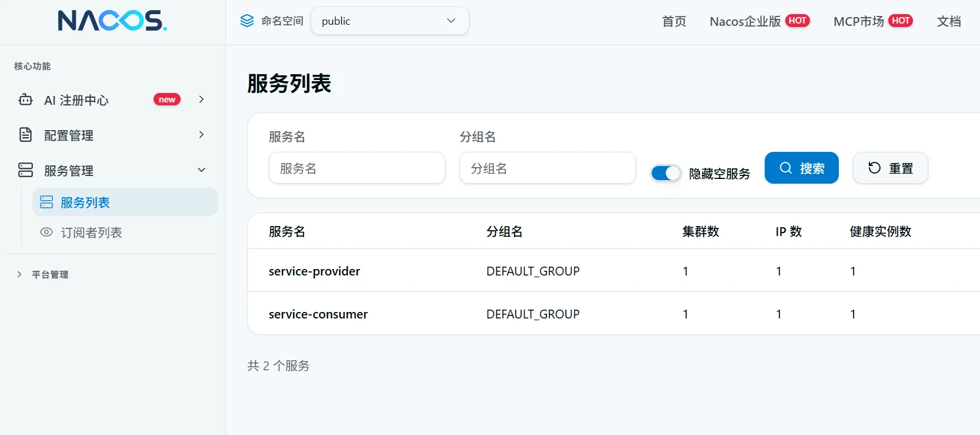The image size is (980, 435).
Task: Click the 搜索 button
Action: point(802,168)
